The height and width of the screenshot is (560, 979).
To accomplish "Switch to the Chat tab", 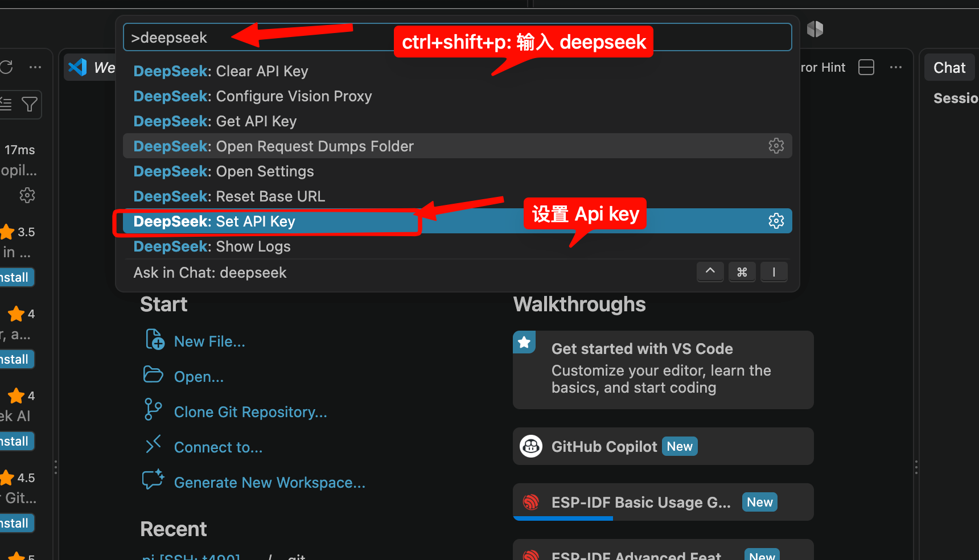I will click(949, 68).
